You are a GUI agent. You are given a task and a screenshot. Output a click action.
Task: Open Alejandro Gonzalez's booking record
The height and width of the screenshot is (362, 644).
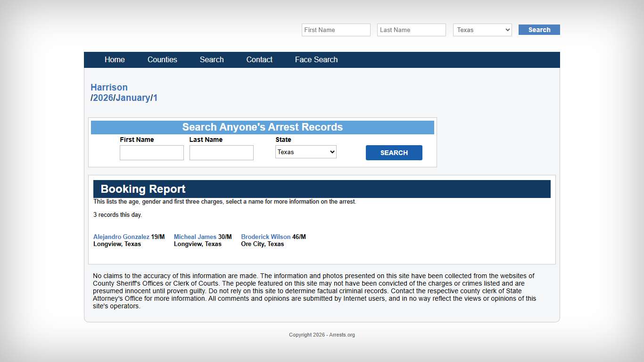click(x=121, y=237)
